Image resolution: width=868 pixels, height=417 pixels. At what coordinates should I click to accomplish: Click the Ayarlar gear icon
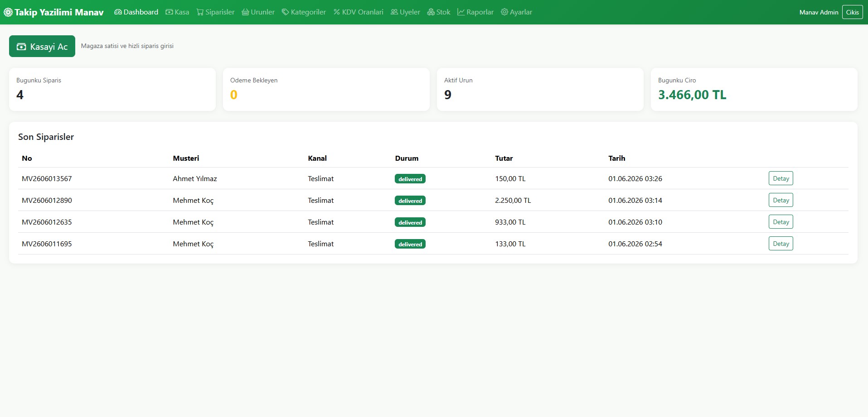click(504, 12)
